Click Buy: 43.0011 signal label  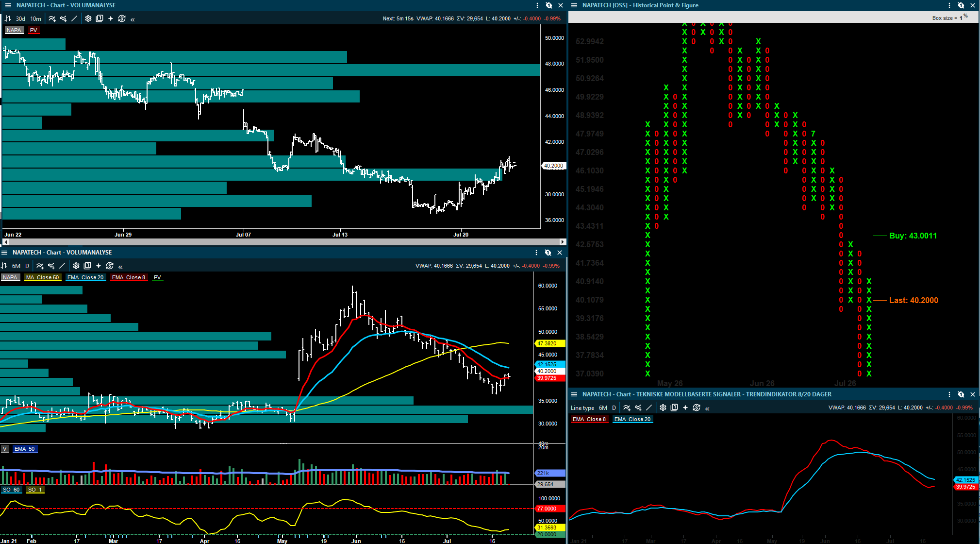tap(913, 236)
